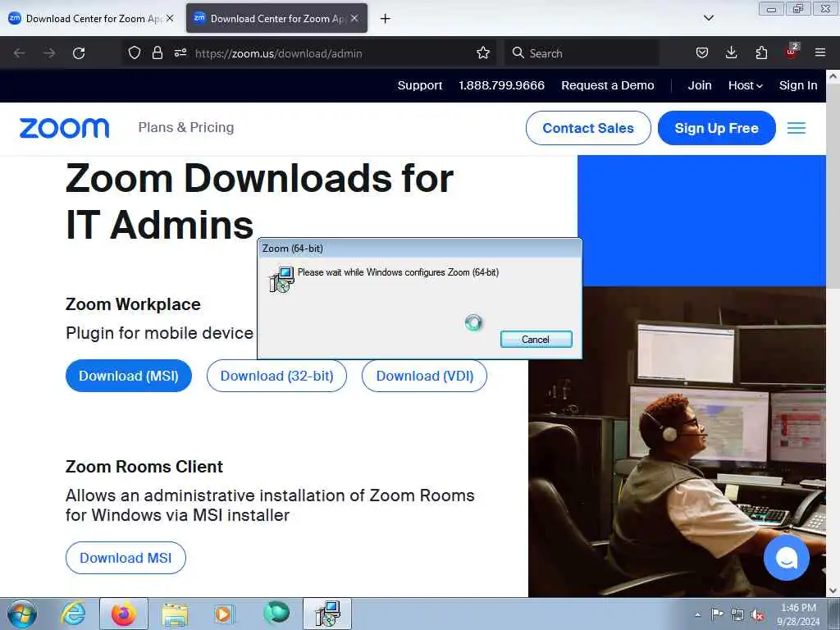This screenshot has width=840, height=630.
Task: Reload the page with the refresh icon
Action: tap(79, 53)
